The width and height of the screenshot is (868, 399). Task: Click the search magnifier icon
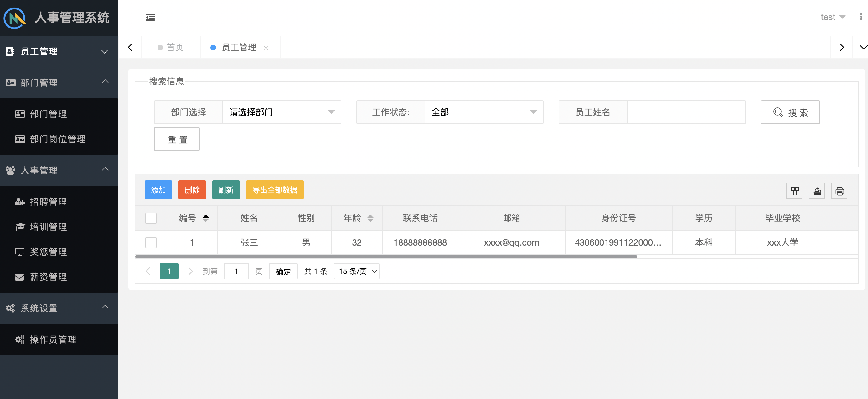click(x=778, y=112)
